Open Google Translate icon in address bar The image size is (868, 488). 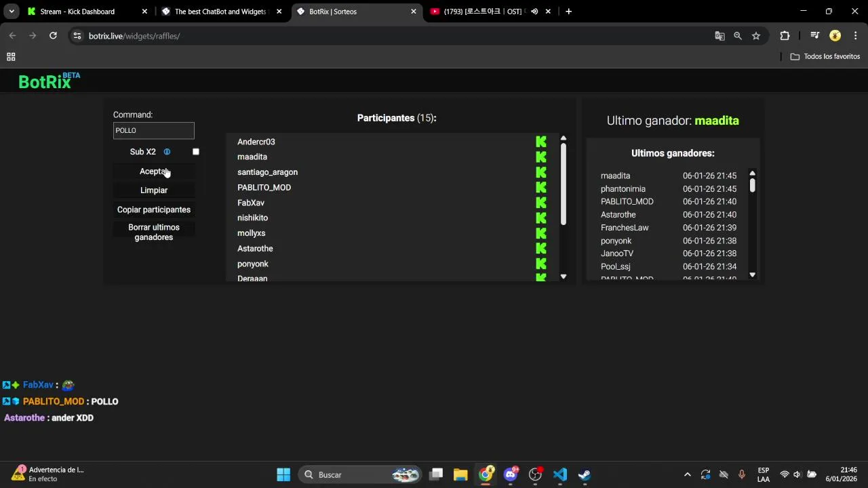pyautogui.click(x=719, y=36)
